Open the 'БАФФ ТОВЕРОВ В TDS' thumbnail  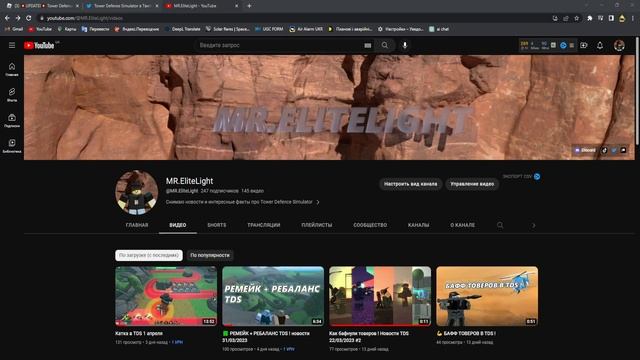point(487,296)
